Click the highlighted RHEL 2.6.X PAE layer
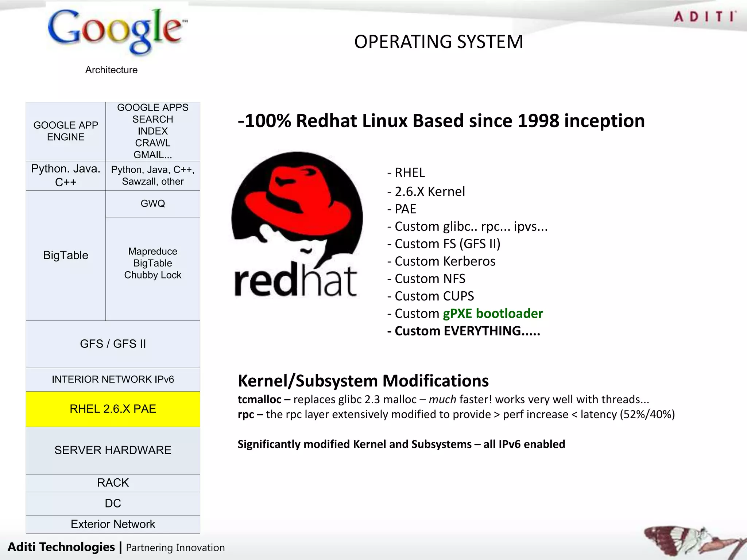This screenshot has height=560, width=747. pyautogui.click(x=113, y=409)
